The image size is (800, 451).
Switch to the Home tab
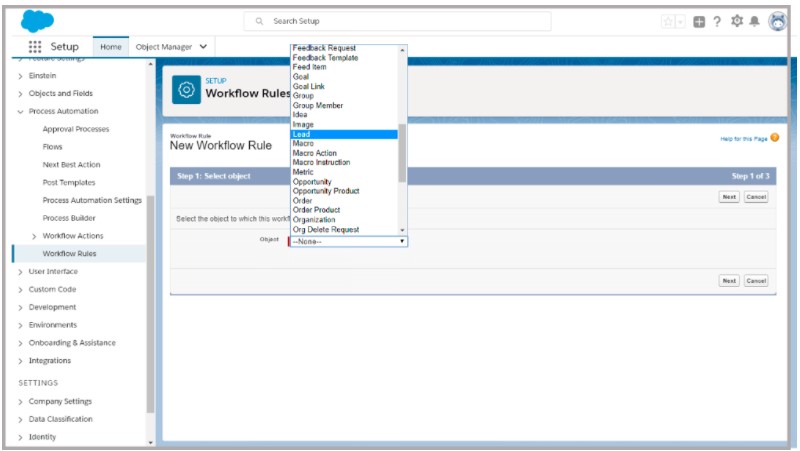tap(111, 47)
